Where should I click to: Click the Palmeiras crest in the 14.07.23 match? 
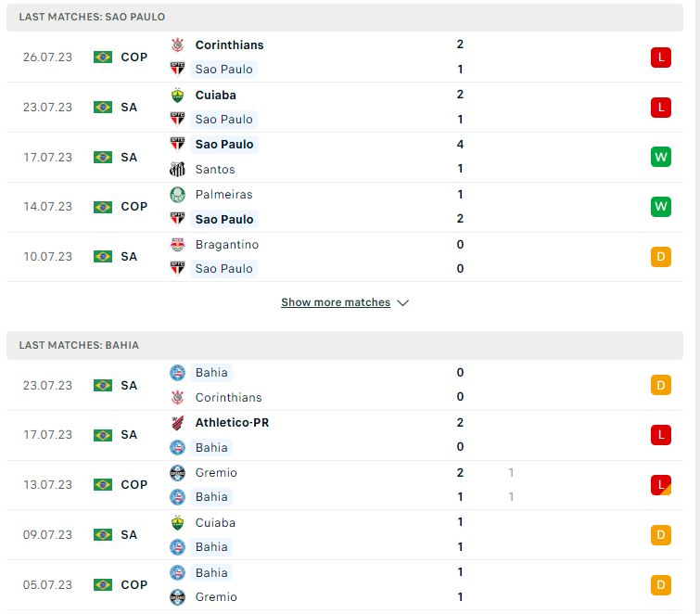(x=178, y=195)
